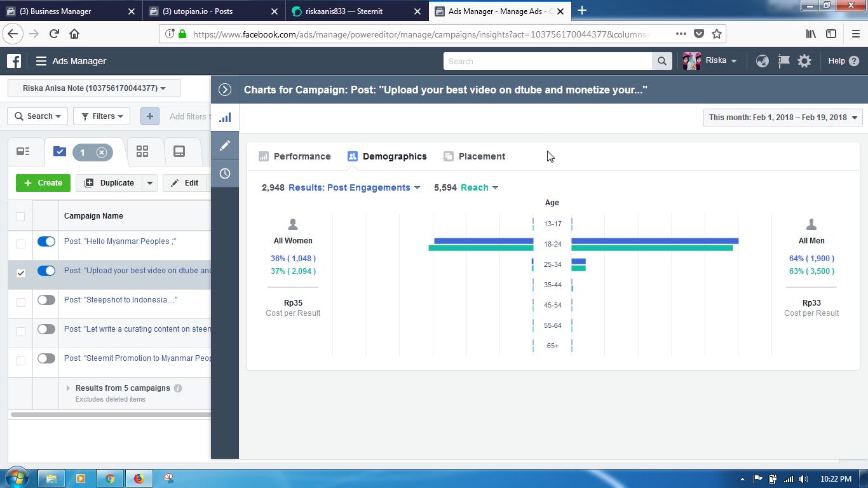Switch to the riskaanis833 Steemit browser tab
This screenshot has height=488, width=868.
356,11
